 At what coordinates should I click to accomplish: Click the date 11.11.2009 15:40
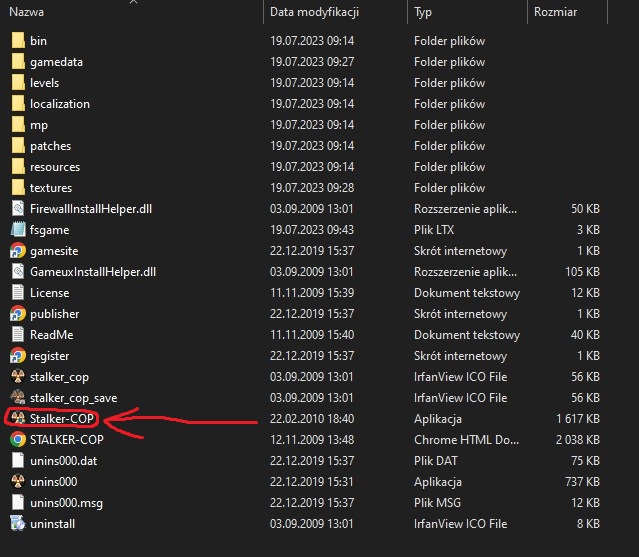tap(312, 335)
